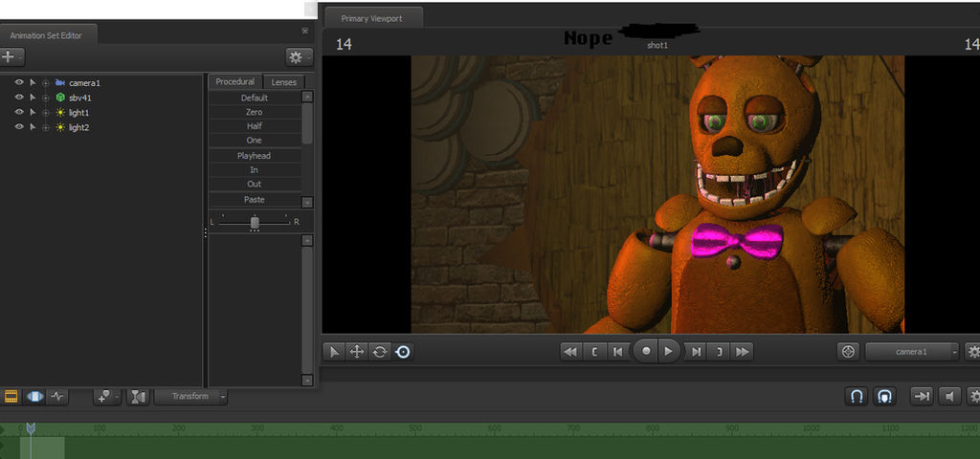
Task: Apply the Out procedural preset
Action: 255,185
